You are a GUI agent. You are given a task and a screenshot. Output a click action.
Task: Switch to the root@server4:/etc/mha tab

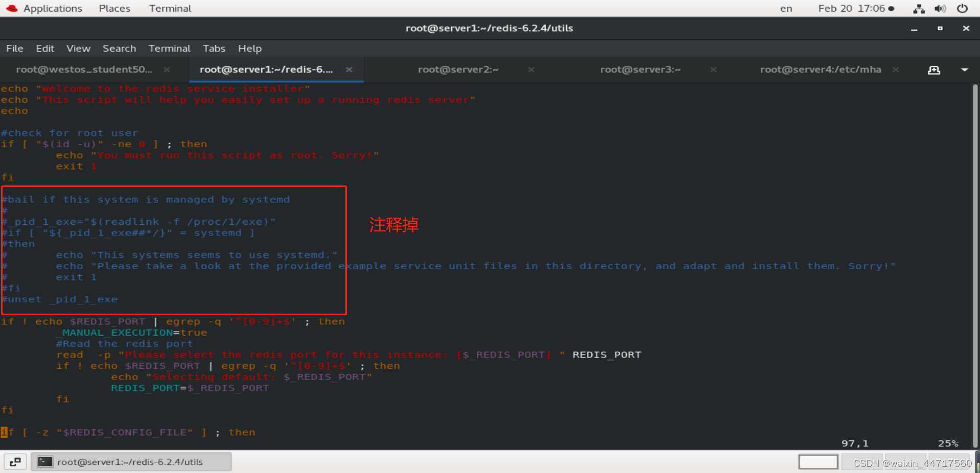(x=820, y=69)
